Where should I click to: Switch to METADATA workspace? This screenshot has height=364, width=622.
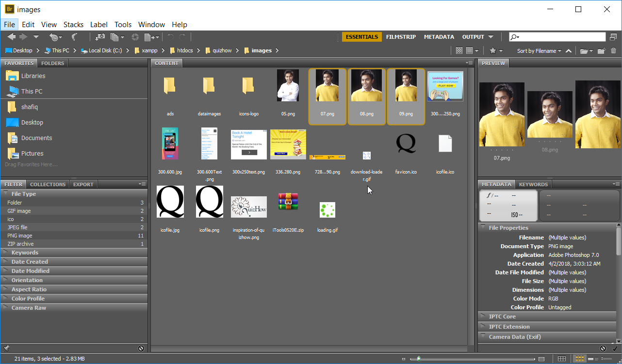[439, 37]
